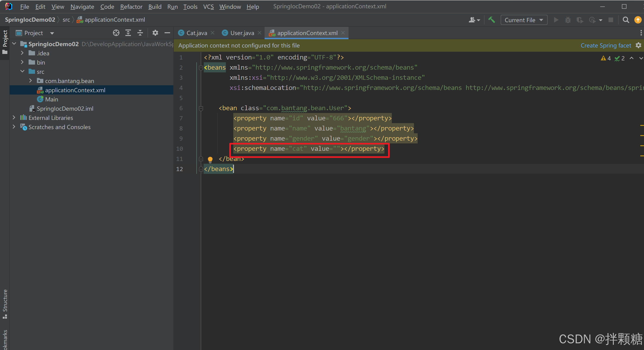This screenshot has width=644, height=350.
Task: Click the Search Everywhere magnifier icon
Action: 626,20
